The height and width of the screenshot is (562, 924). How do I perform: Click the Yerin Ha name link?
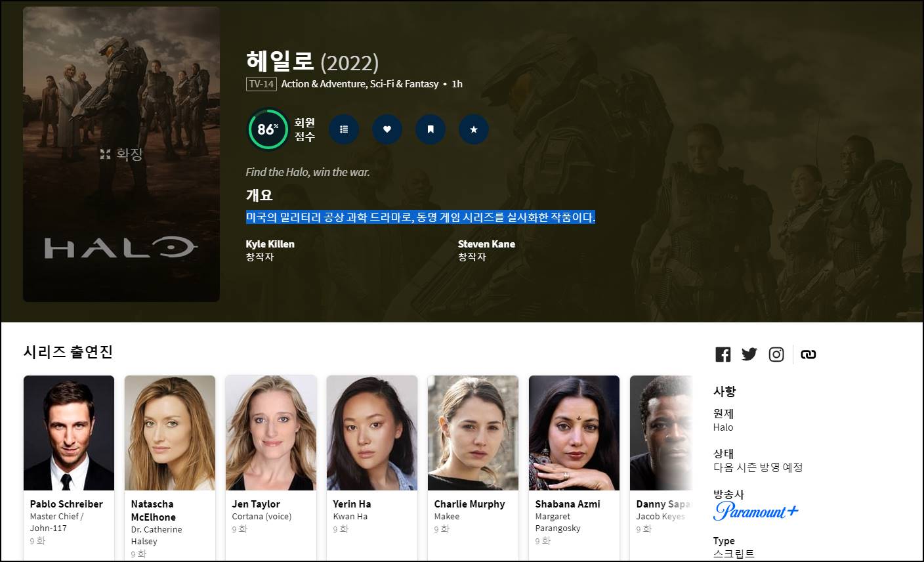coord(352,504)
